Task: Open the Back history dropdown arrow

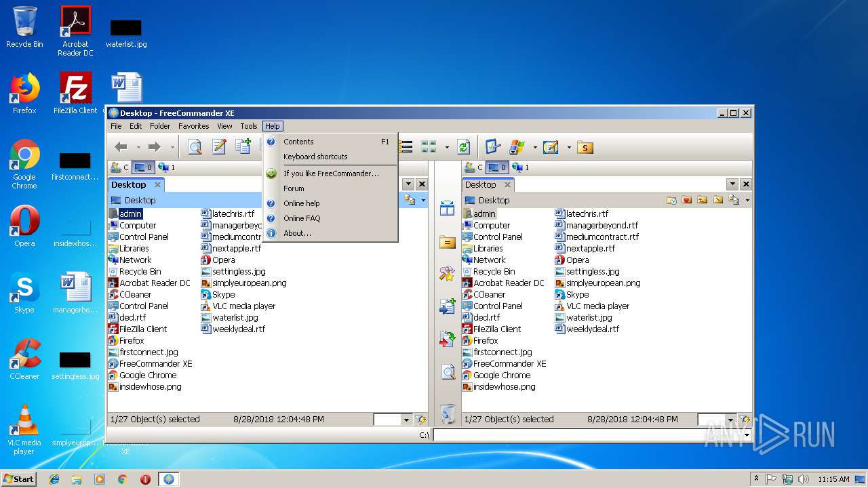Action: (138, 147)
